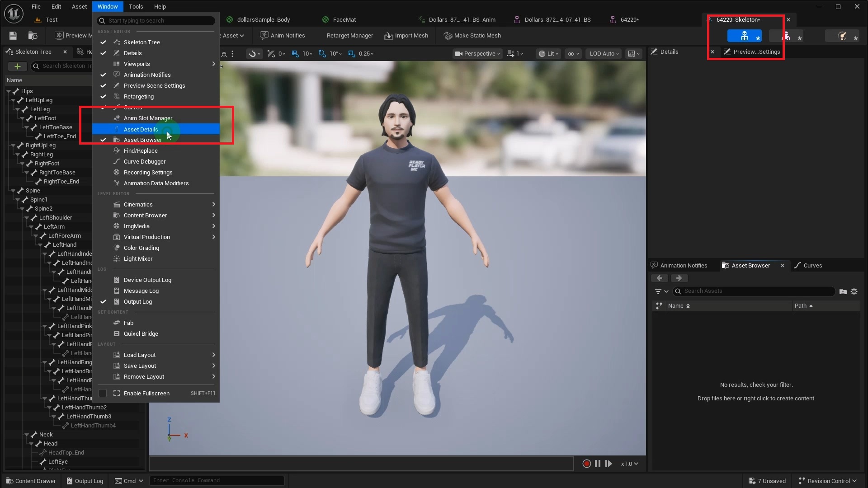The image size is (868, 488).
Task: Open Anim Notifies from the toolbar
Action: click(x=283, y=35)
